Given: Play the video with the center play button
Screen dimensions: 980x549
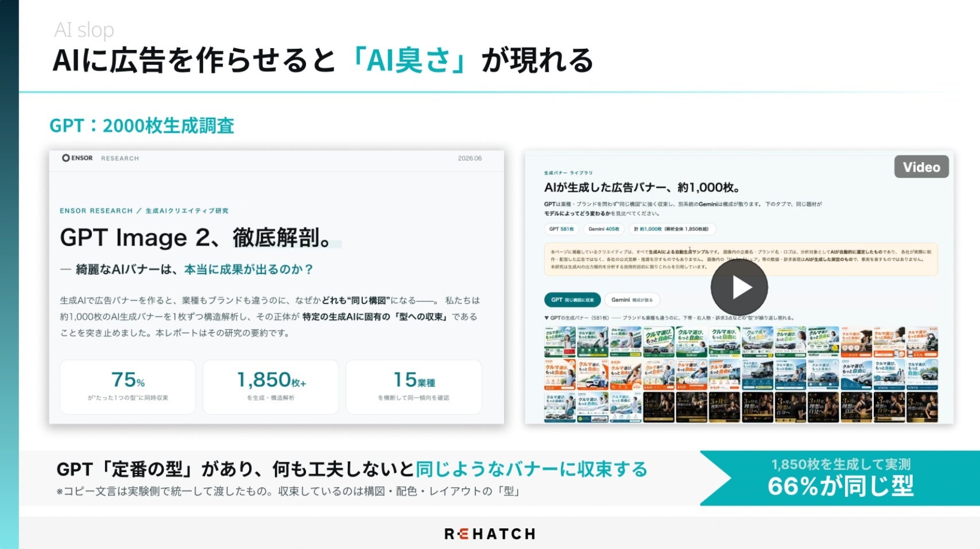Looking at the screenshot, I should pos(739,287).
